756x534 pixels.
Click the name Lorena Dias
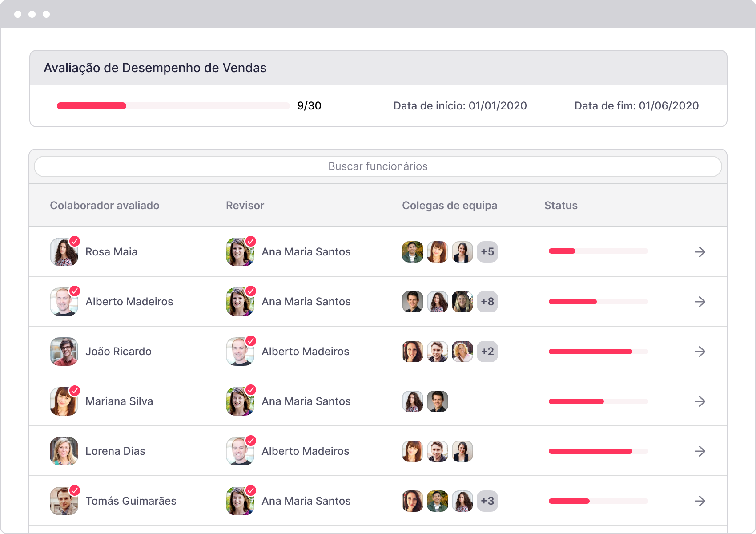tap(115, 451)
